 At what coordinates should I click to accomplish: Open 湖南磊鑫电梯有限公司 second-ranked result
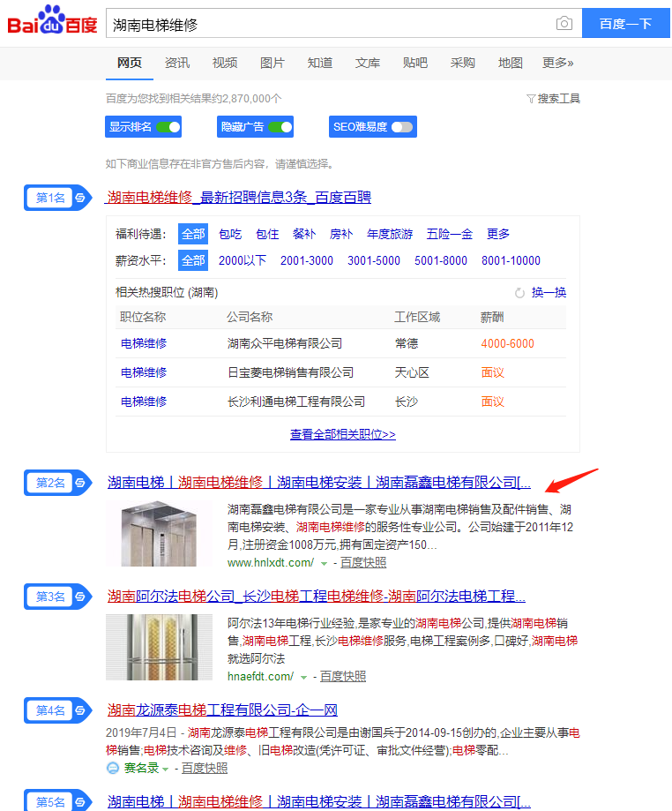319,483
